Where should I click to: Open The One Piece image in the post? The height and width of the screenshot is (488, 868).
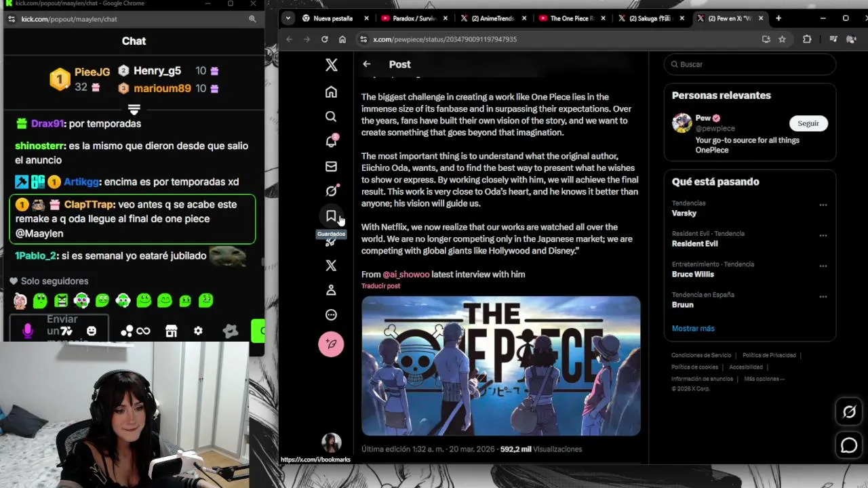coord(500,366)
